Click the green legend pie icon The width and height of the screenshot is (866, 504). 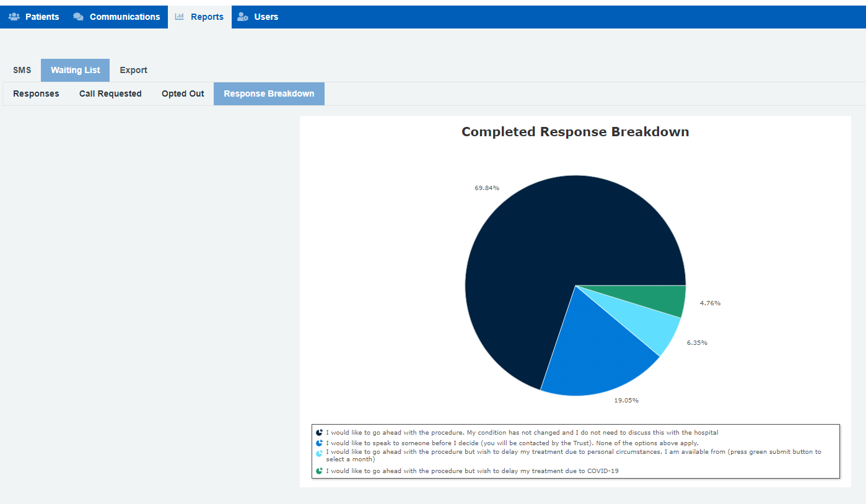coord(319,471)
